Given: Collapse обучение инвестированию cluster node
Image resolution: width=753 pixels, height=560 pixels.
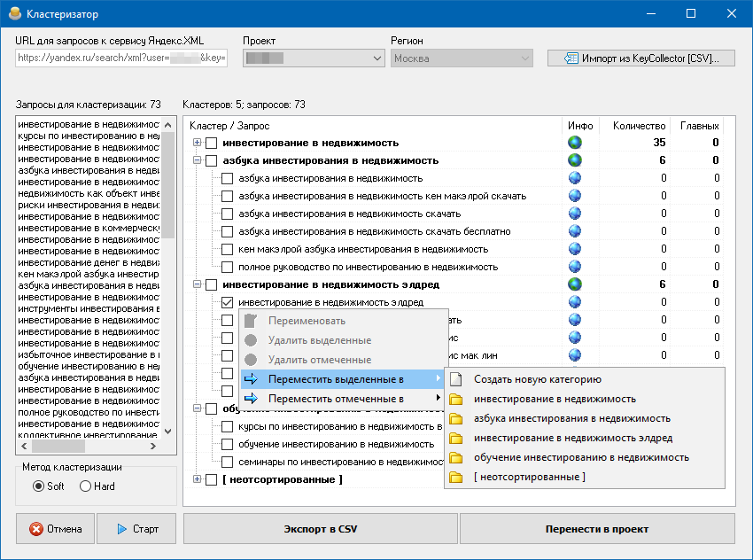Looking at the screenshot, I should click(x=197, y=408).
